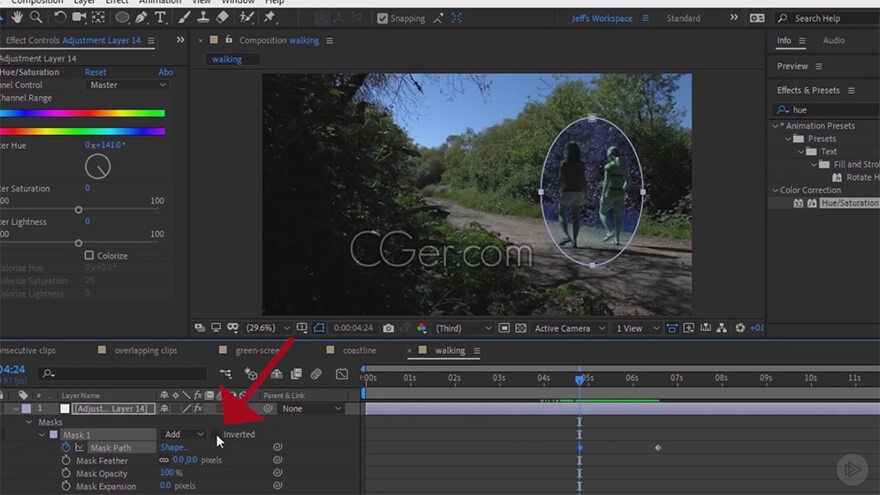Select the Ellipse shape tool
880x495 pixels.
(x=122, y=18)
